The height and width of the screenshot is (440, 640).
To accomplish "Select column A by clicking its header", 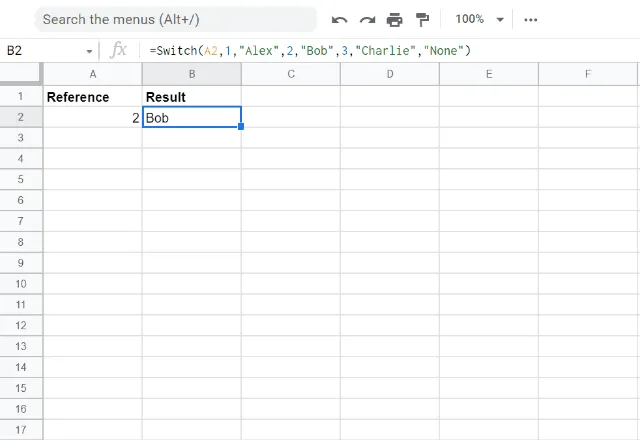I will (x=93, y=74).
